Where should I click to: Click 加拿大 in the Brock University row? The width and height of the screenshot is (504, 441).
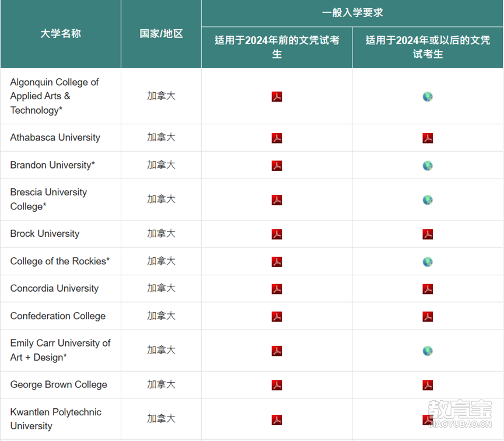click(x=161, y=233)
